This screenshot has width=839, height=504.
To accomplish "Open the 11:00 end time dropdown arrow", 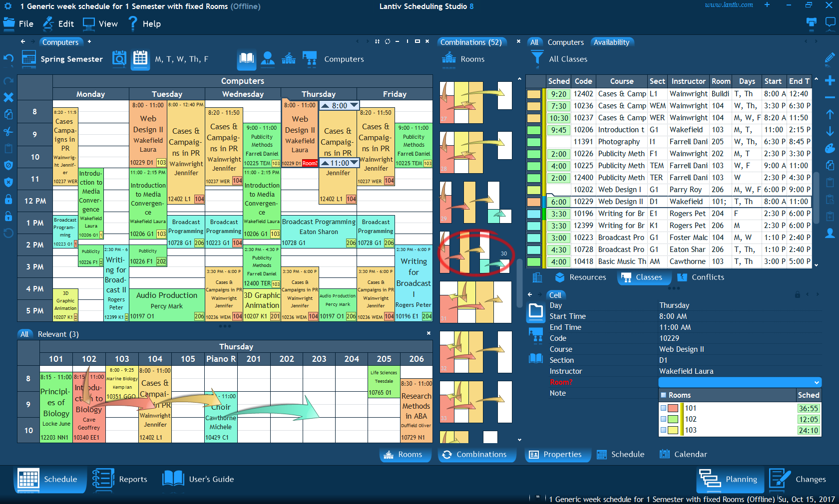I will [354, 163].
